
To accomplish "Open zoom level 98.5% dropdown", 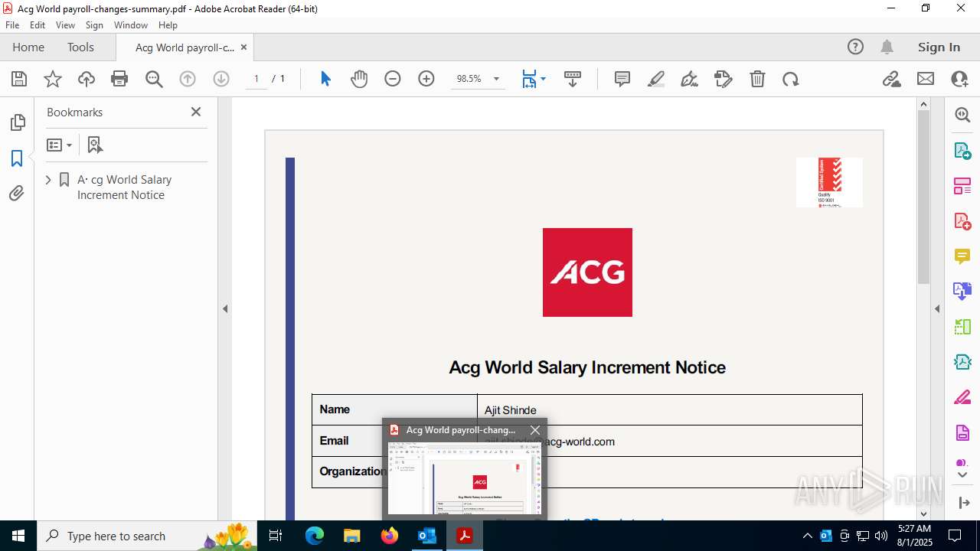I will point(496,79).
